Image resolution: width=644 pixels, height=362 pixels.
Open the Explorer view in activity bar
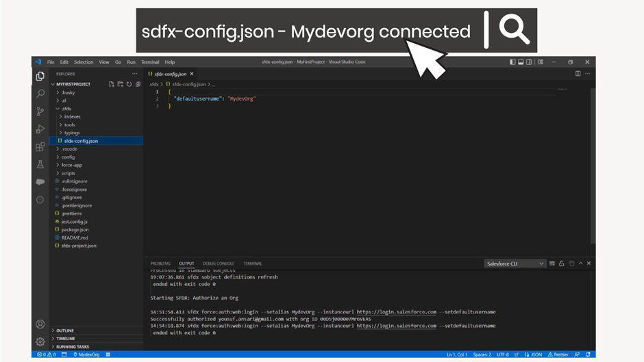[40, 76]
